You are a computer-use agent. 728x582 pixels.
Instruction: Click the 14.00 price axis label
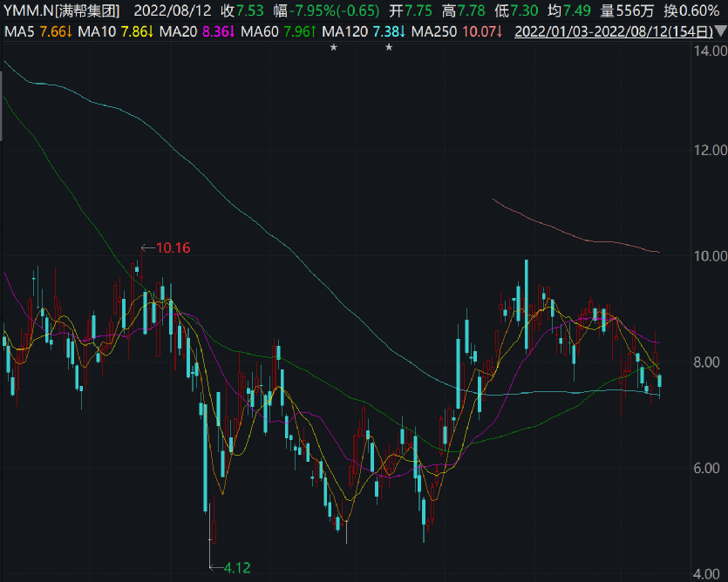click(710, 52)
